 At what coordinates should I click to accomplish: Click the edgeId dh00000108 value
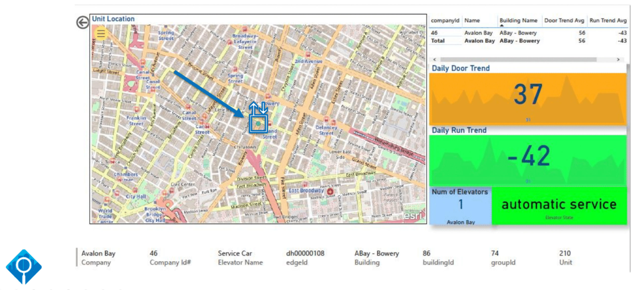click(305, 253)
